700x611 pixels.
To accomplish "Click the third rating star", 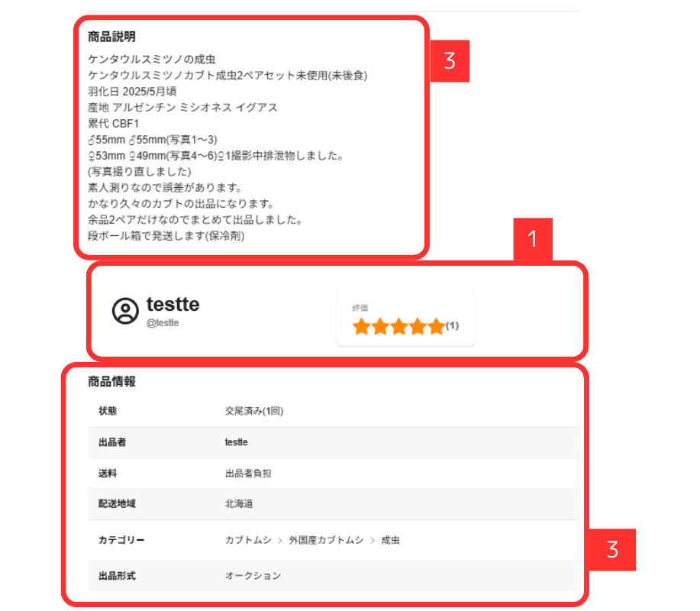I will [x=398, y=328].
